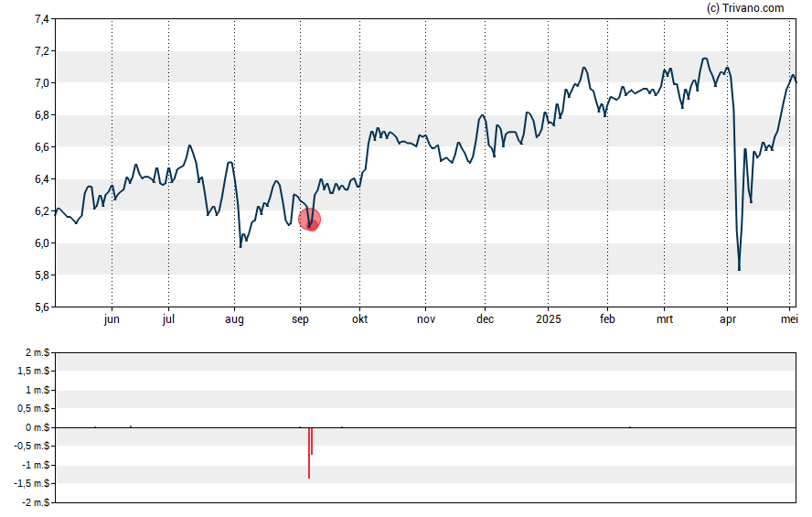Click the 6,2 price axis value

tap(42, 211)
